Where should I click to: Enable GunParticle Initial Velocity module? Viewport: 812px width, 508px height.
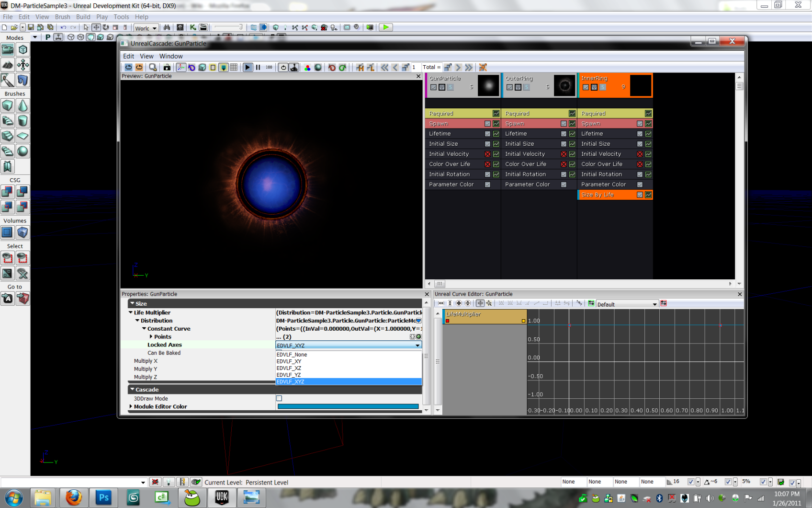click(487, 154)
